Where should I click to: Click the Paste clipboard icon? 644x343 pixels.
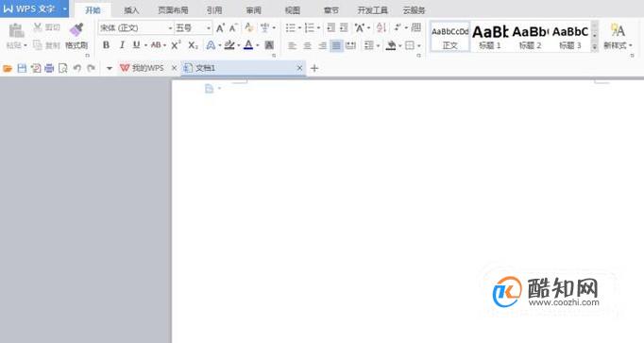coord(16,30)
